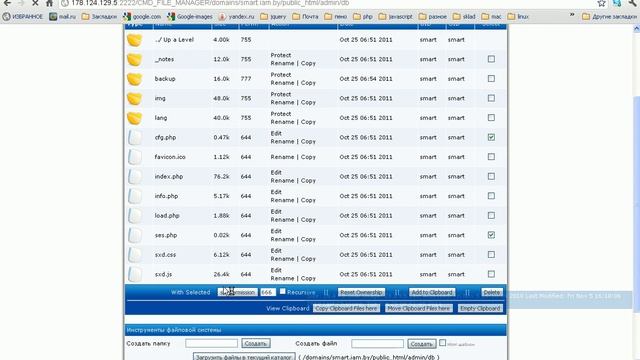640x360 pixels.
Task: Open the javascript bookmarks folder
Action: tap(396, 17)
